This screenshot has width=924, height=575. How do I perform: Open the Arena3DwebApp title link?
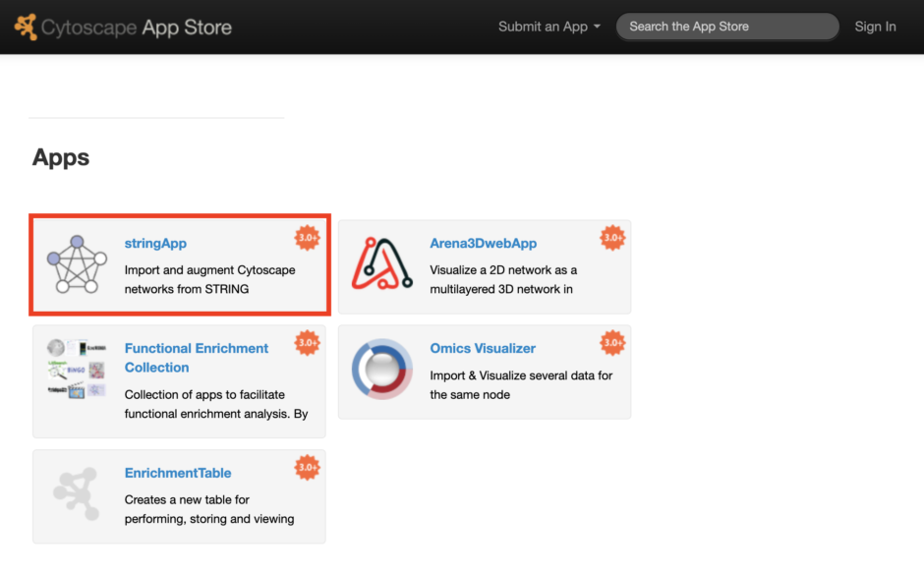pyautogui.click(x=483, y=243)
